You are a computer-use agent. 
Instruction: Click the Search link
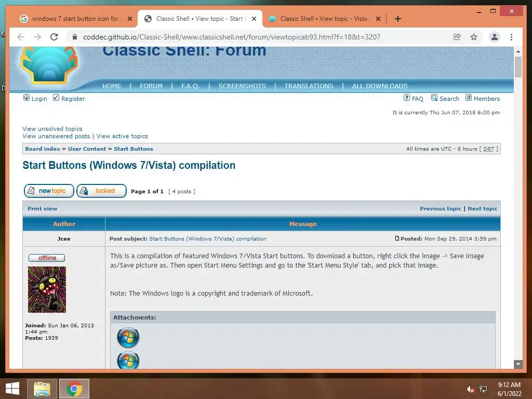[449, 99]
